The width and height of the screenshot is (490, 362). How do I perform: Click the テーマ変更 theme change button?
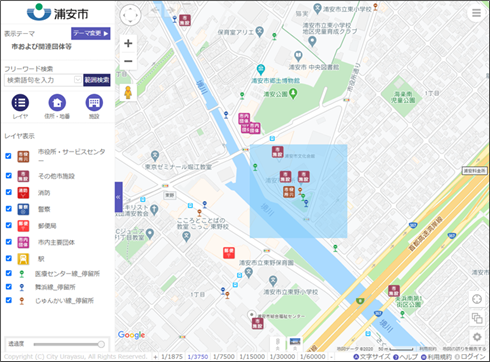pyautogui.click(x=91, y=33)
